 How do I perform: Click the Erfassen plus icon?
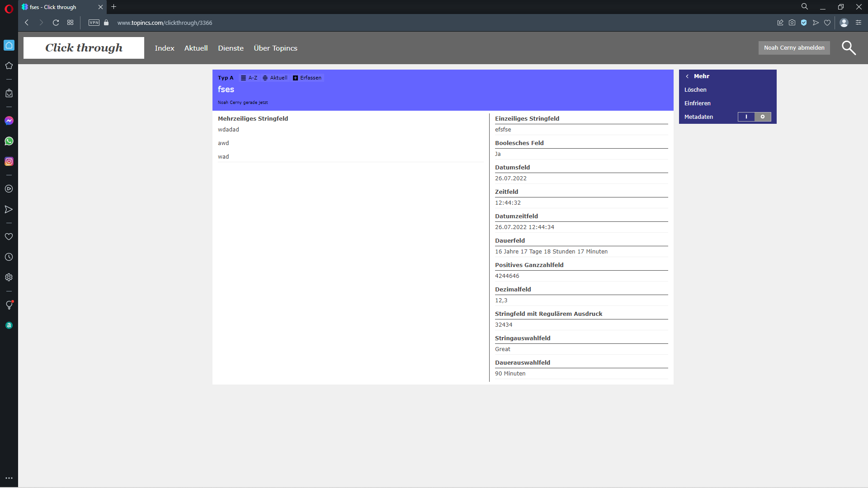[x=296, y=78]
